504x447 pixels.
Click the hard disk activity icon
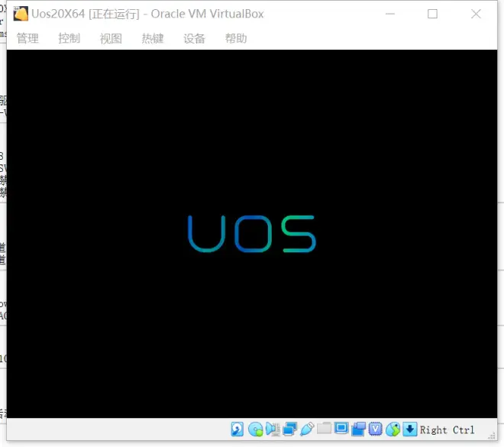click(237, 429)
